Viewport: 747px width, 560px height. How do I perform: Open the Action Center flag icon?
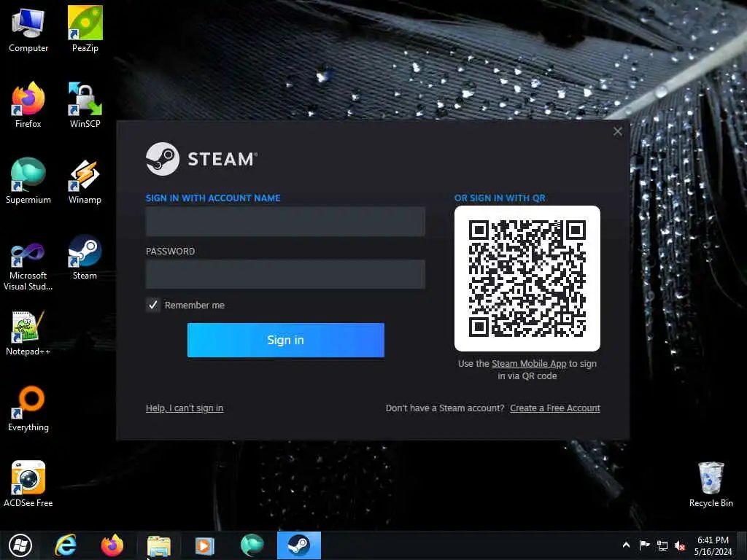644,545
